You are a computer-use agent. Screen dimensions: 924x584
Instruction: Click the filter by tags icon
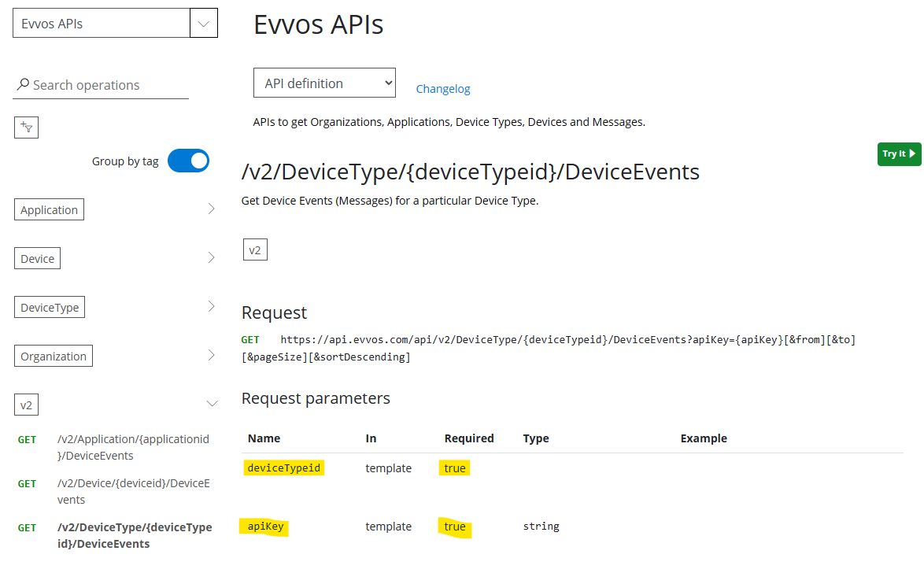pyautogui.click(x=27, y=128)
